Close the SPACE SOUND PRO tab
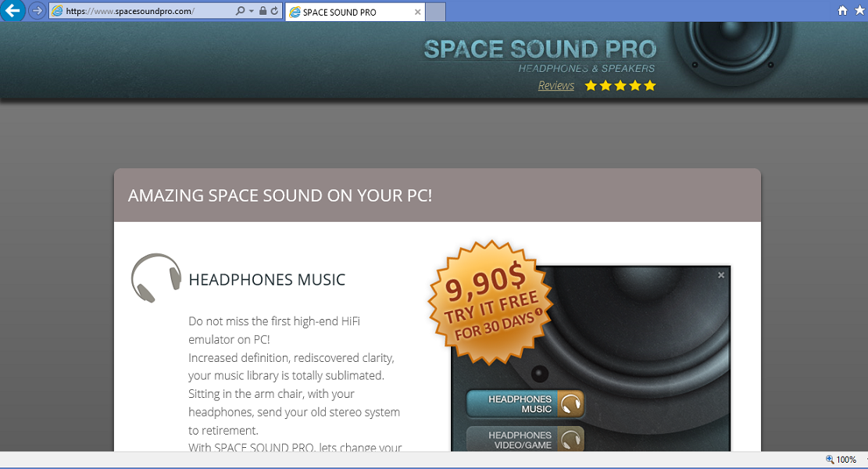 [417, 13]
